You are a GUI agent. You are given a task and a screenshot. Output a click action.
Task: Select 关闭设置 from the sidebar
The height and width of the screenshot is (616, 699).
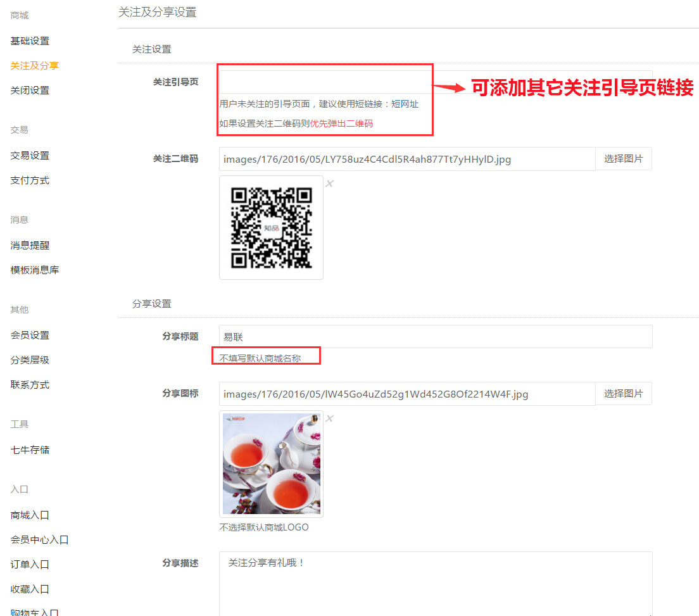[x=30, y=91]
